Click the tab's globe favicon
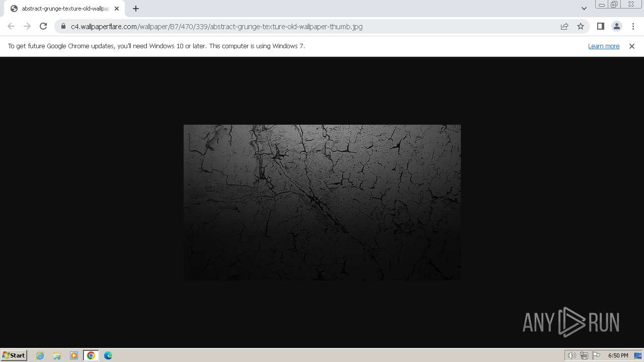The width and height of the screenshot is (644, 362). [x=14, y=9]
